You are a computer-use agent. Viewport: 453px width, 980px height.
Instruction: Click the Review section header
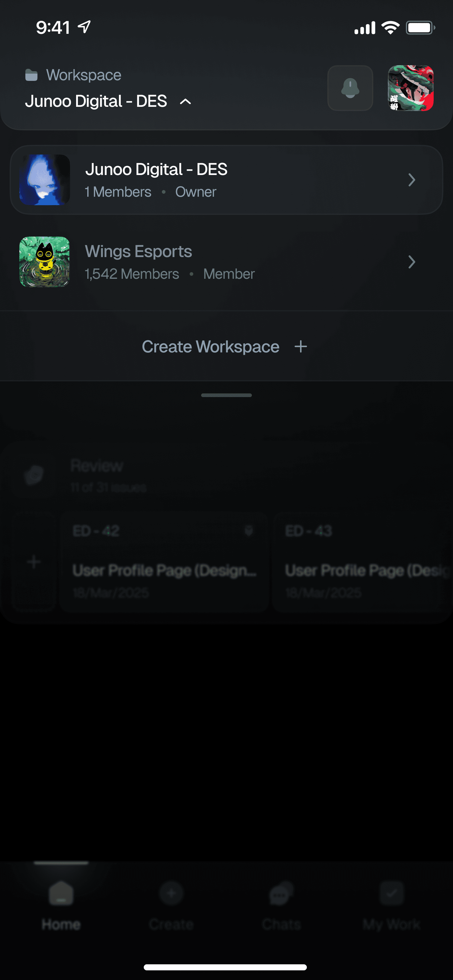[96, 466]
